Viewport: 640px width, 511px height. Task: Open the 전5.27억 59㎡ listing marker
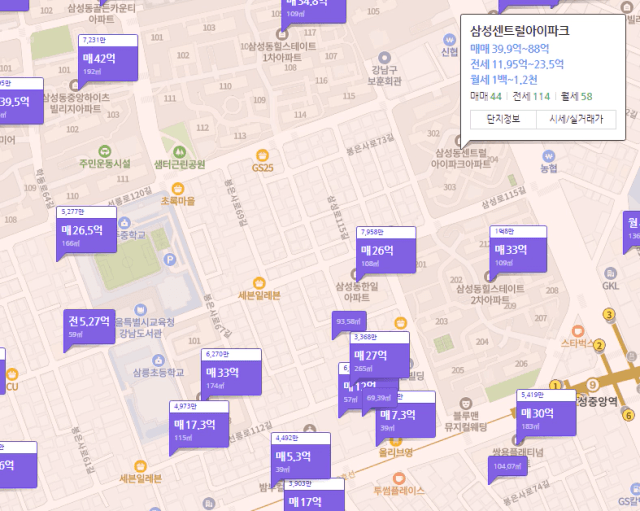click(x=89, y=327)
